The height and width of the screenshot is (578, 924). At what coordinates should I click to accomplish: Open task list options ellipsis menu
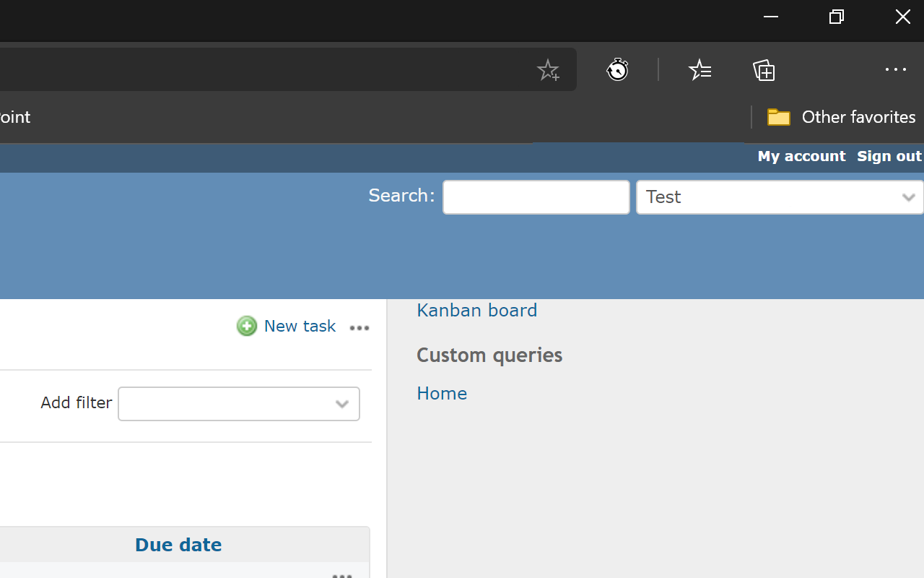click(359, 328)
